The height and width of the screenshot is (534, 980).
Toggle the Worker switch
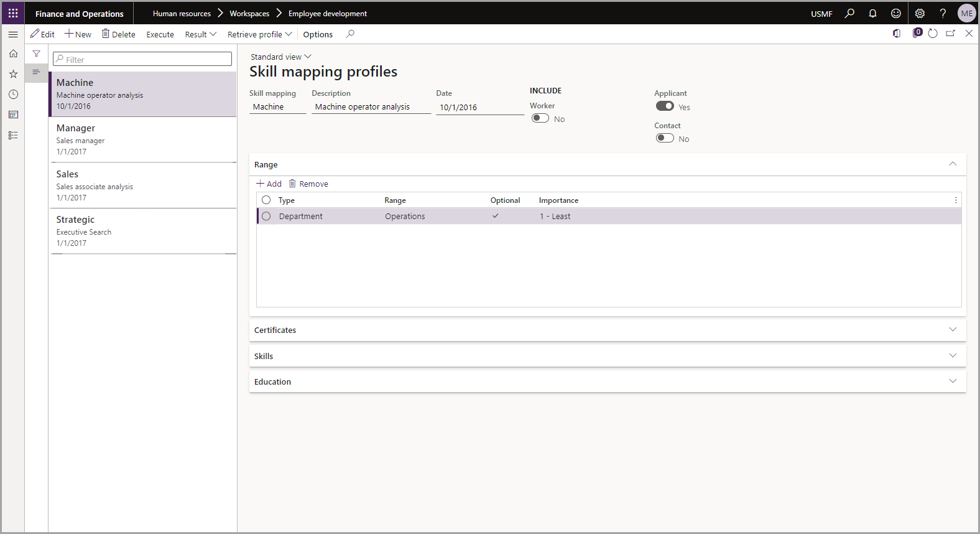[x=540, y=118]
